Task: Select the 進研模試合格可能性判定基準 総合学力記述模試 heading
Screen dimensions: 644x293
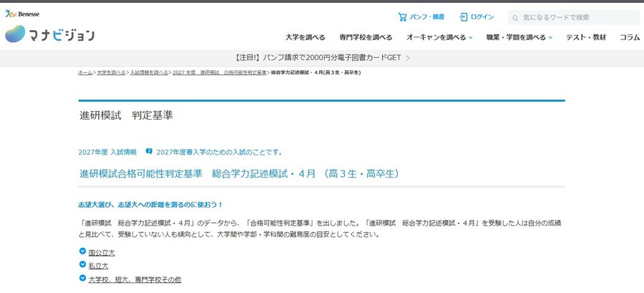Action: point(240,174)
